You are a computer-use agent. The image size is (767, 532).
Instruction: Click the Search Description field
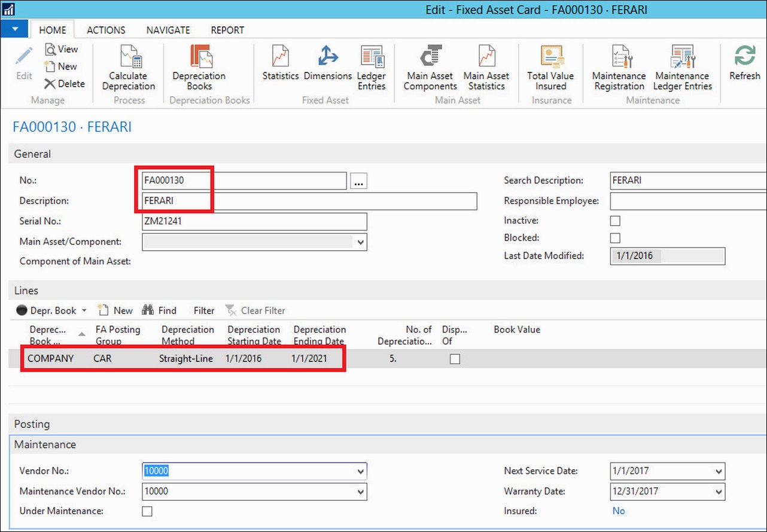tap(688, 181)
